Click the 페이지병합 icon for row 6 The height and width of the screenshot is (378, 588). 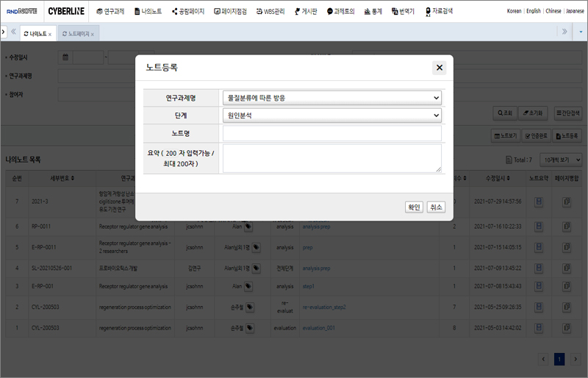coord(567,227)
